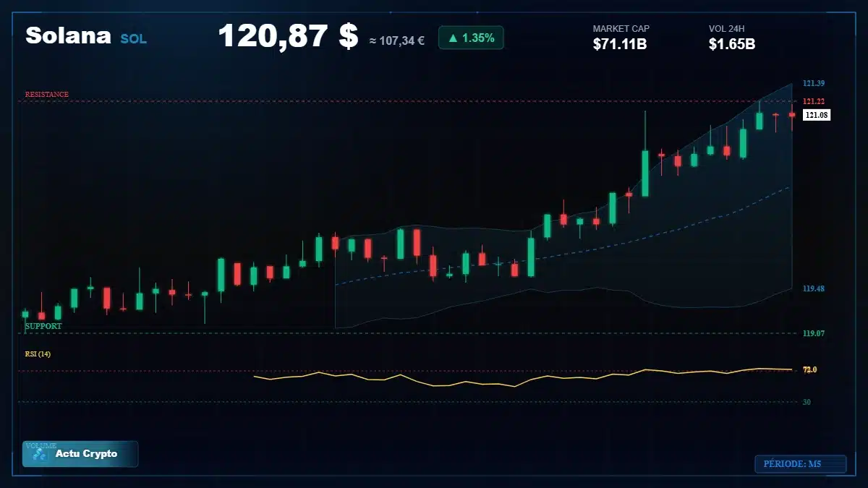Screen dimensions: 868x488
Task: Click the current price tag 121.08
Action: [817, 115]
